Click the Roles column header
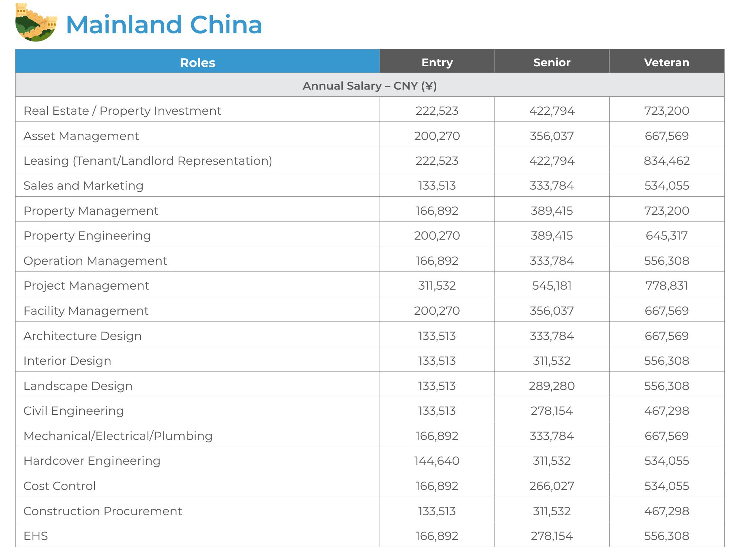 click(198, 61)
